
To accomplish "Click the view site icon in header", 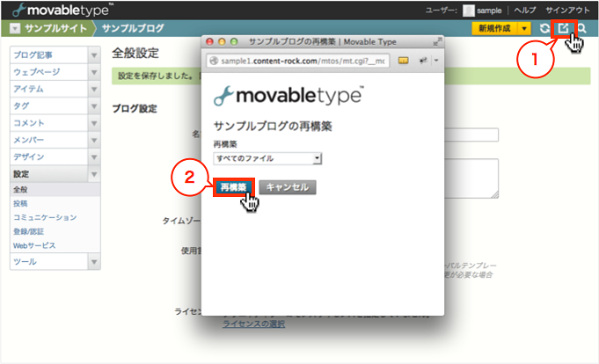I will coord(563,28).
